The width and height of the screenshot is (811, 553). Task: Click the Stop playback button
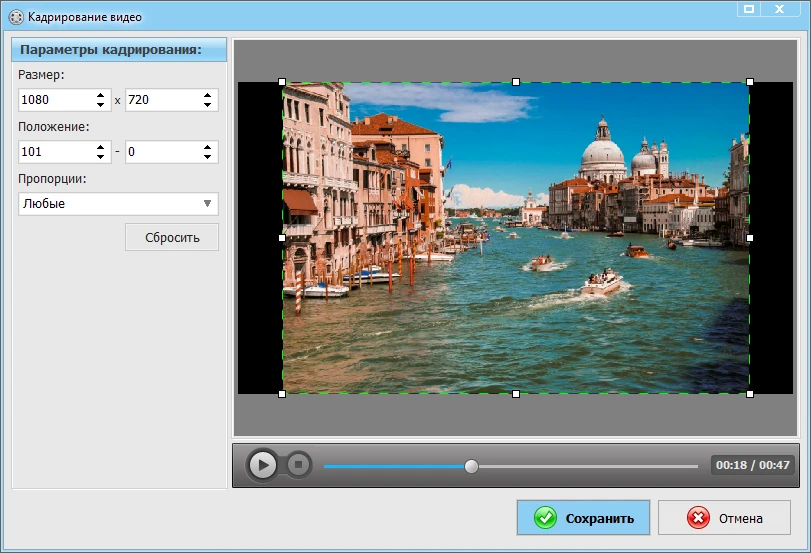click(x=298, y=465)
